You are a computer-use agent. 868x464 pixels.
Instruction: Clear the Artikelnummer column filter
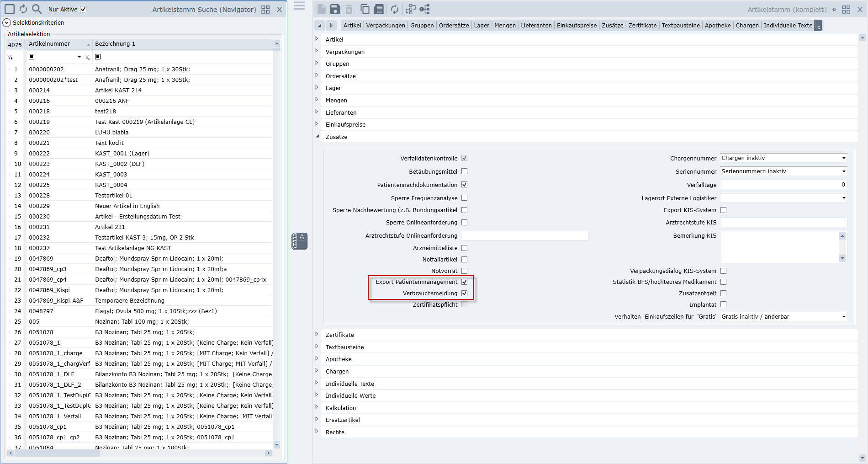click(88, 57)
